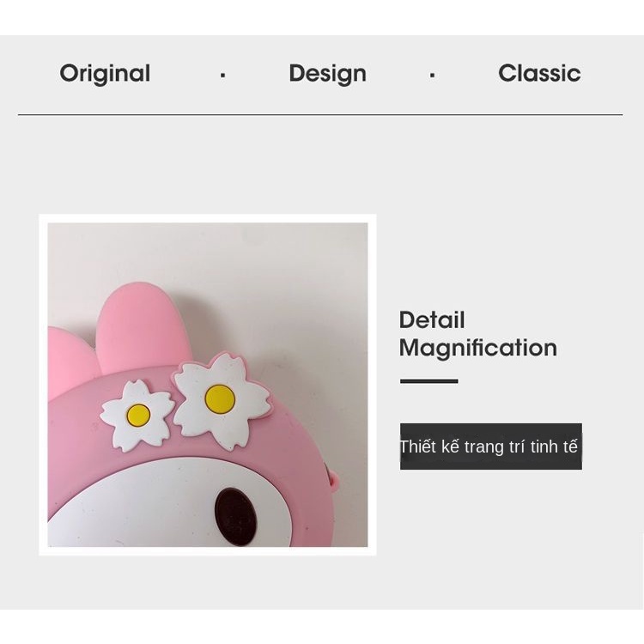Click the small pink tab on the bunny's side
The image size is (644, 644).
click(x=333, y=480)
